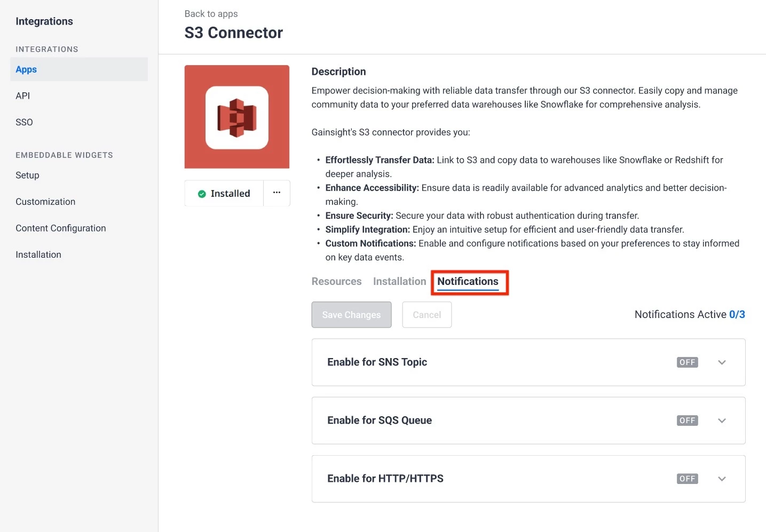
Task: Click the Cancel button
Action: point(427,315)
